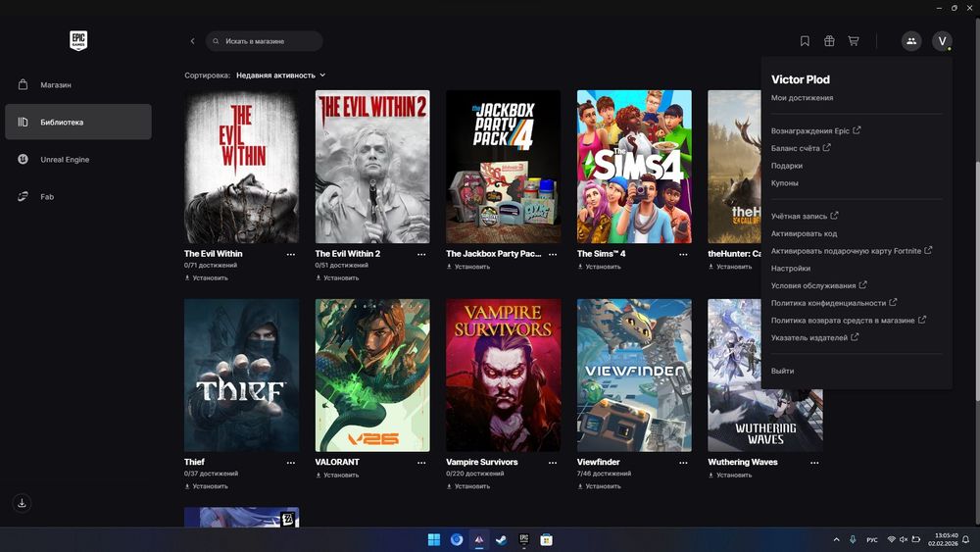Go back with the arrow button
Viewport: 980px width, 552px height.
[192, 41]
